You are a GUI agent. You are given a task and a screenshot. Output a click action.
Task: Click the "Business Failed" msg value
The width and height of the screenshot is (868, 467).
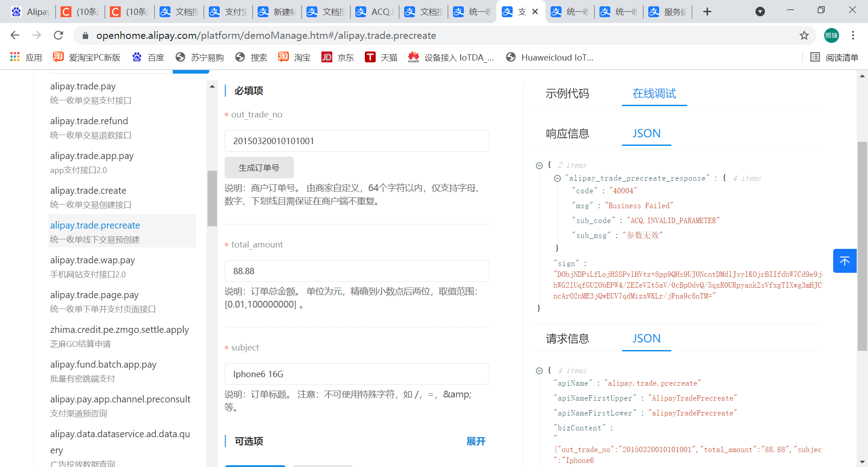coord(639,206)
